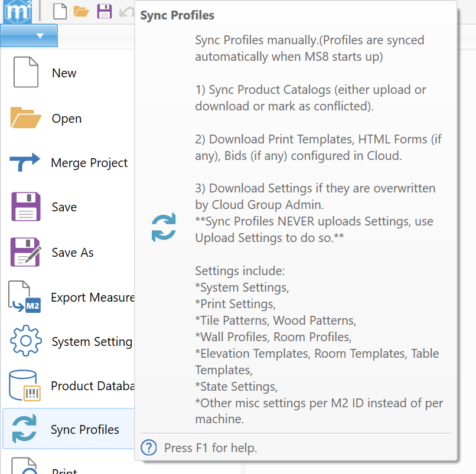Click the Merge Project arrow icon
This screenshot has height=474, width=476.
pos(25,162)
